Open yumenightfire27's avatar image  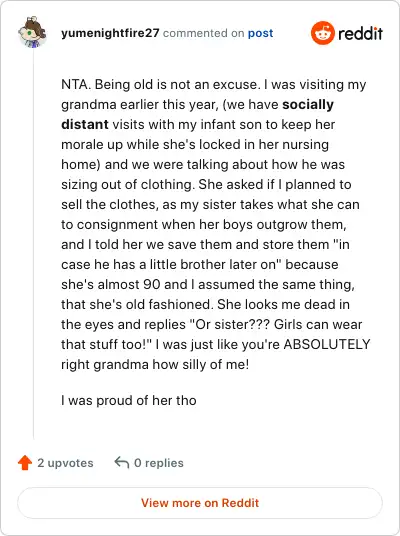point(32,32)
